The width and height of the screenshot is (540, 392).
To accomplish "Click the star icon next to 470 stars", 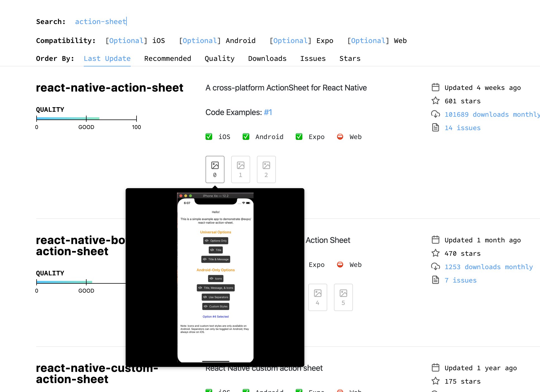I will [x=436, y=253].
